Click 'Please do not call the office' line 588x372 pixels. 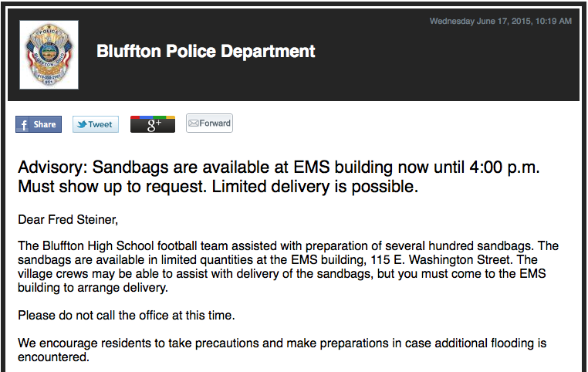pos(127,316)
